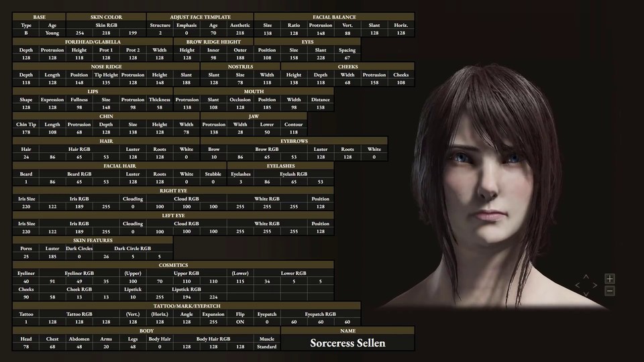Click the Muscle value Standard

[x=266, y=347]
